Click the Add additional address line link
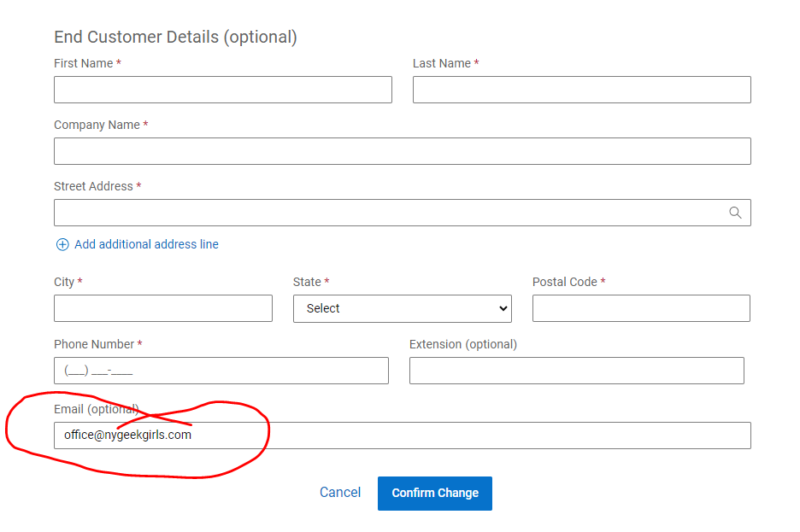 tap(146, 244)
